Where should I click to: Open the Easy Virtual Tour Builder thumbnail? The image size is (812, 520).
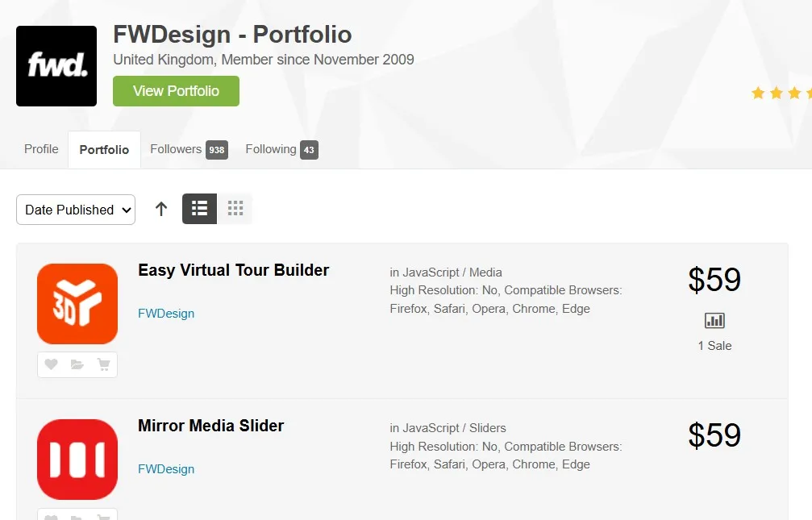77,304
